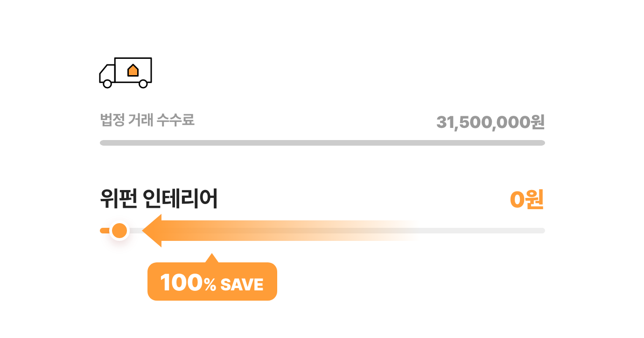
Task: Click the triangular pointer above SAVE badge
Action: (212, 258)
